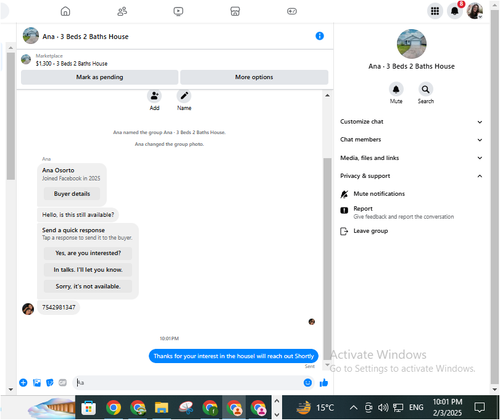
Task: Click More options button
Action: click(x=254, y=77)
